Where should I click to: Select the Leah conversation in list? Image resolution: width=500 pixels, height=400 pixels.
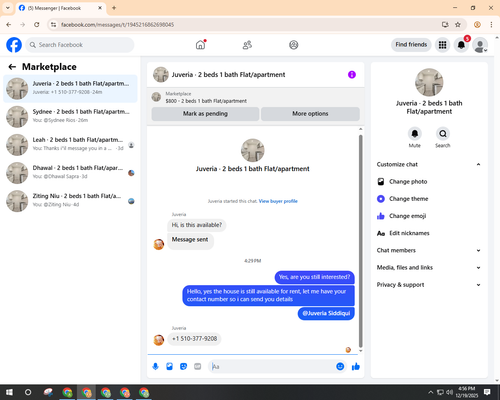[x=70, y=145]
